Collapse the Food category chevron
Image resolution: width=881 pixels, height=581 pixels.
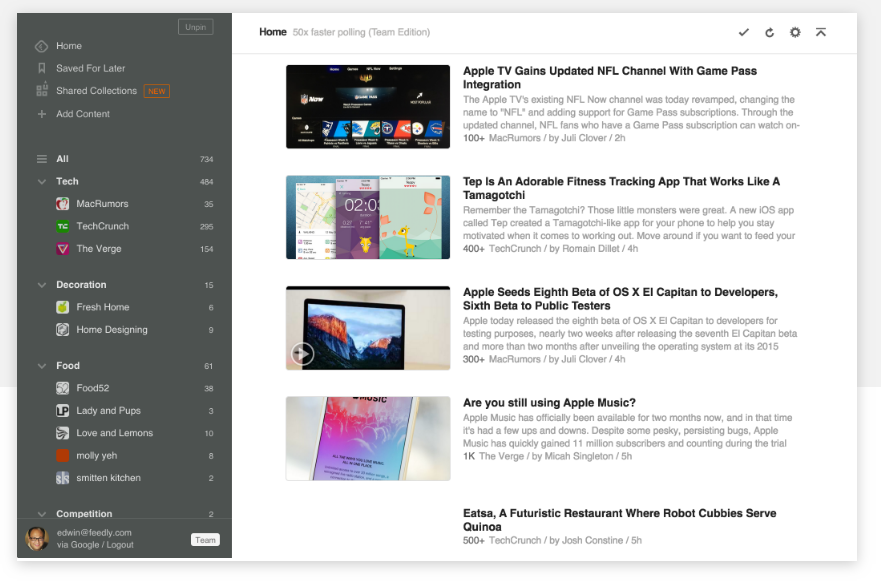42,366
